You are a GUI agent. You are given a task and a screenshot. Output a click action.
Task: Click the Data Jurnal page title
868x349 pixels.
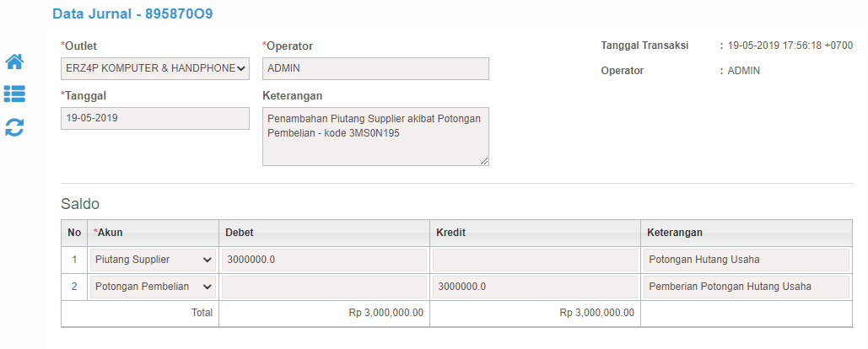click(x=132, y=14)
